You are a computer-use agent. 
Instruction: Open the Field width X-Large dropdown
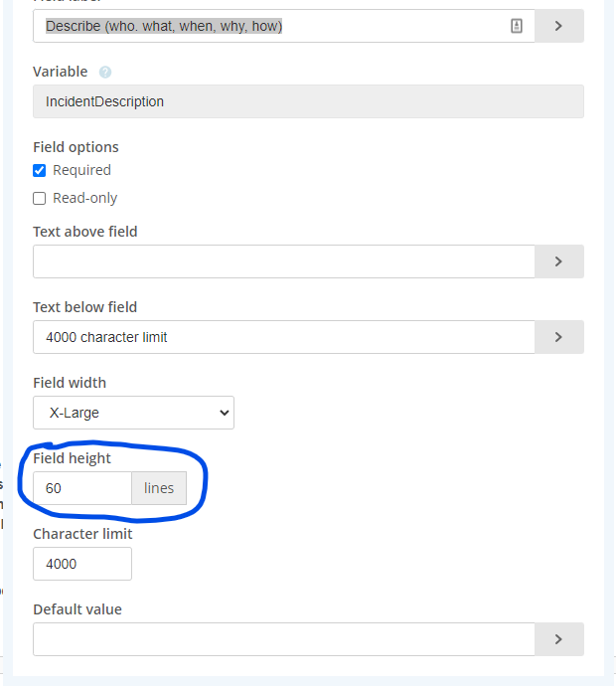point(133,413)
